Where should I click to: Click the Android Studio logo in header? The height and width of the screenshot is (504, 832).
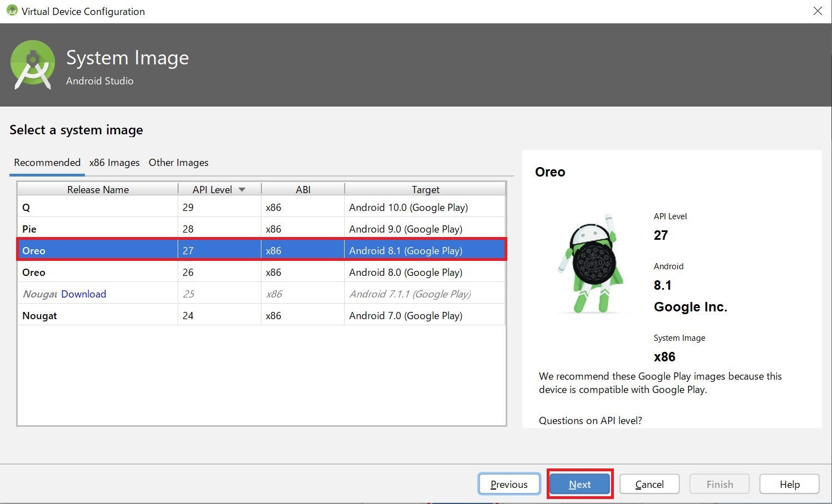[33, 64]
